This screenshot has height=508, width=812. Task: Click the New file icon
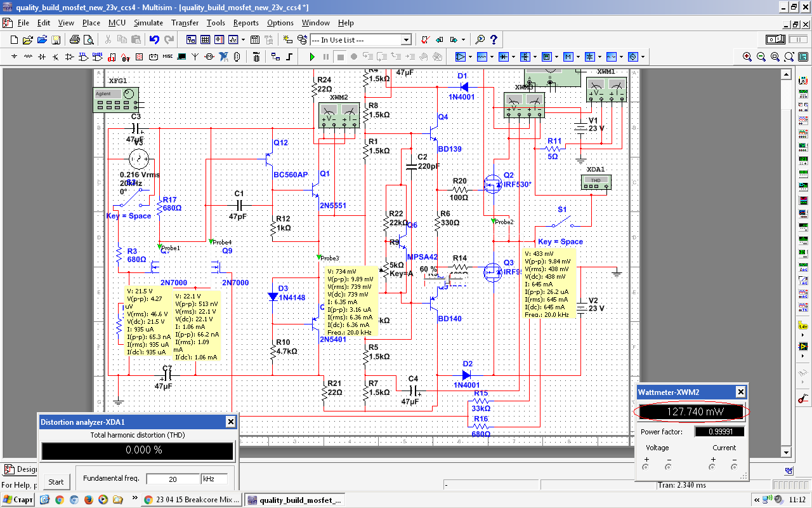point(14,39)
